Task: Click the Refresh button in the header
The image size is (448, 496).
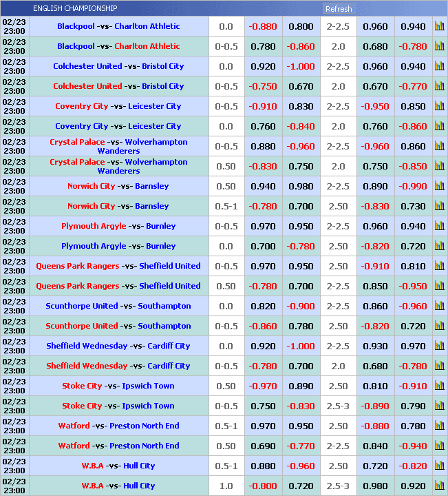Action: (339, 9)
